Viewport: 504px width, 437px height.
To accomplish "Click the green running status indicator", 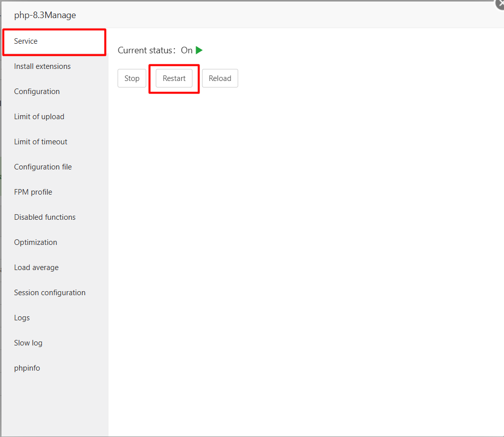I will coord(199,50).
